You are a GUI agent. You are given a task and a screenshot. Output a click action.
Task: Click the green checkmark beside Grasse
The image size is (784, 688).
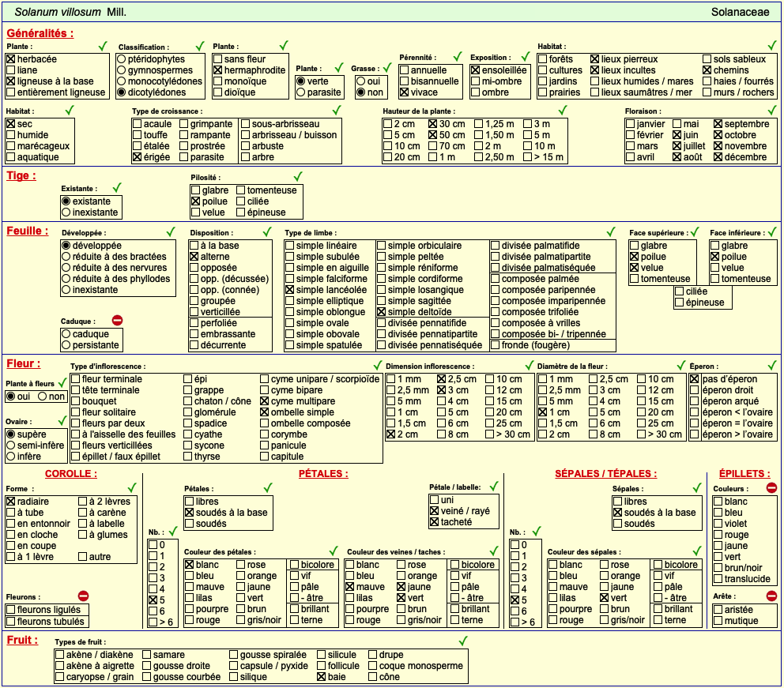tap(387, 67)
